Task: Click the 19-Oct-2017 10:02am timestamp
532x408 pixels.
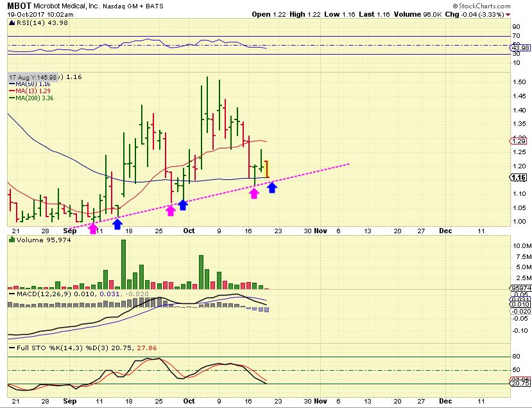Action: tap(40, 15)
